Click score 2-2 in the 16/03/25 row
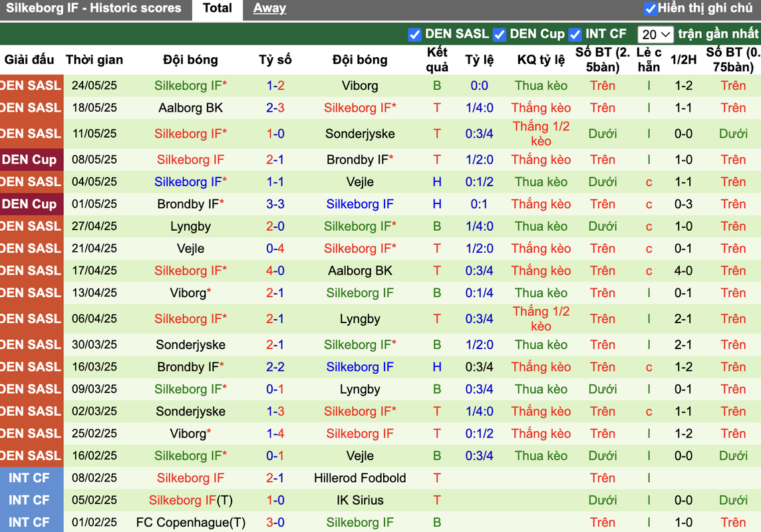The height and width of the screenshot is (532, 761). coord(275,367)
